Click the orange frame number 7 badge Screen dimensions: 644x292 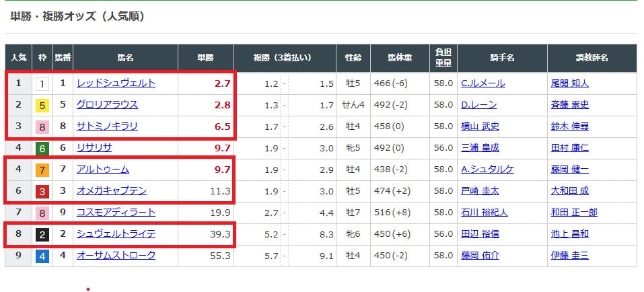coord(42,170)
